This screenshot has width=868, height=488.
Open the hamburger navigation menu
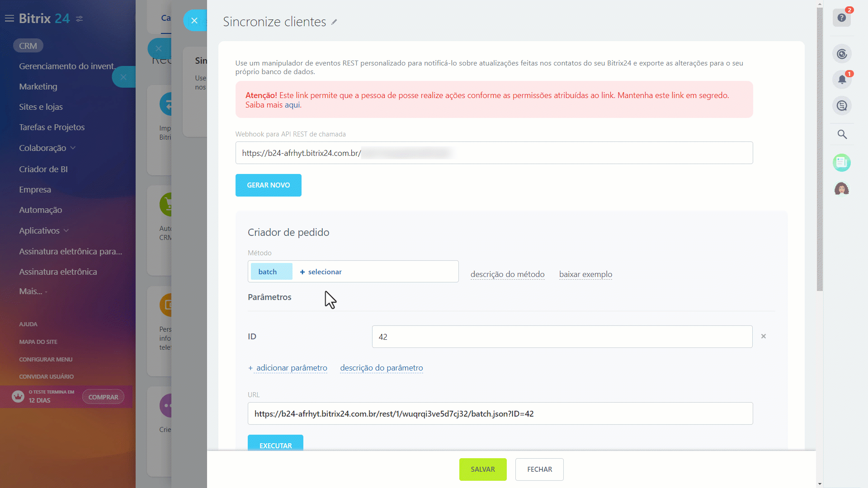click(x=9, y=18)
